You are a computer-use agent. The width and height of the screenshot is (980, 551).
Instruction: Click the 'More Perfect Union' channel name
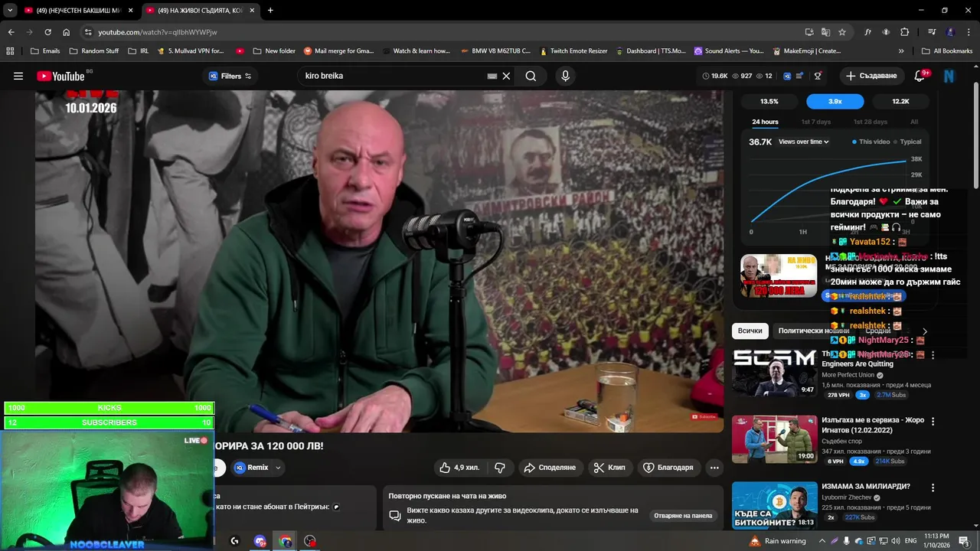tap(848, 375)
